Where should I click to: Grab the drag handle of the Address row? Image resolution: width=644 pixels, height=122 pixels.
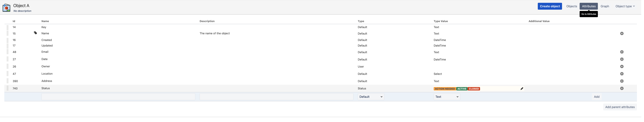(x=8, y=81)
